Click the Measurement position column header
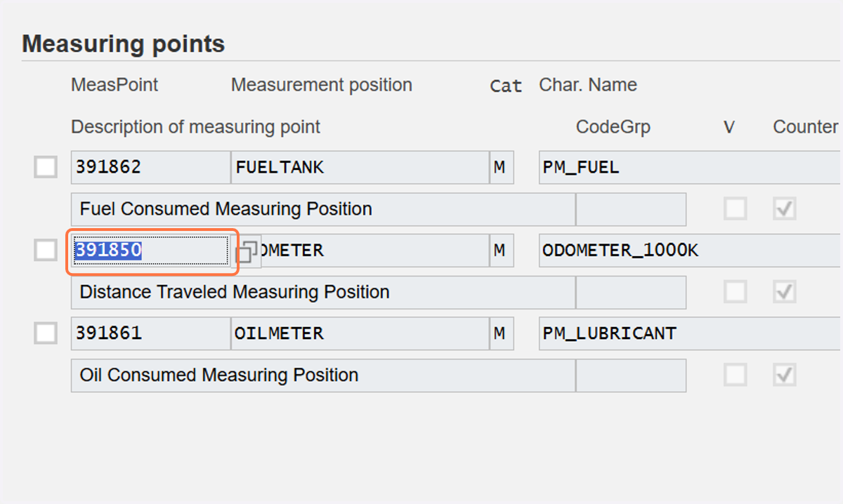 [x=322, y=85]
